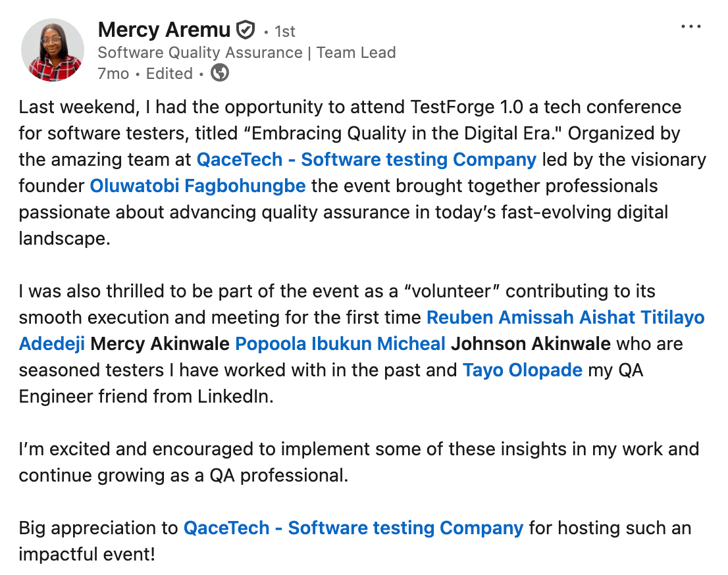728x575 pixels.
Task: Open QaceTech company link in first paragraph
Action: coord(367,159)
